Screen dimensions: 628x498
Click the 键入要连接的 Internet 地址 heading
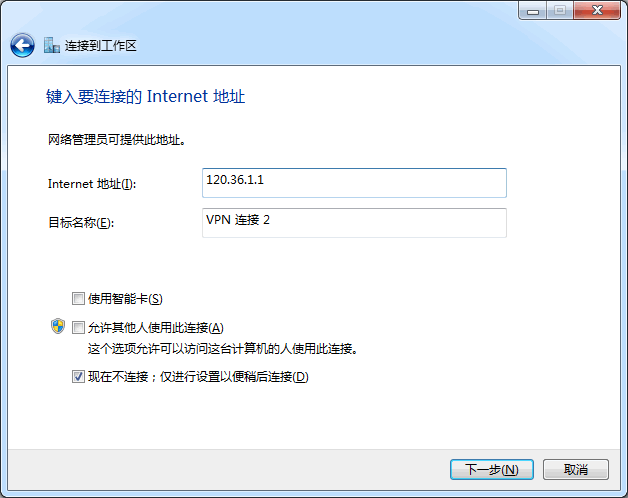(145, 97)
